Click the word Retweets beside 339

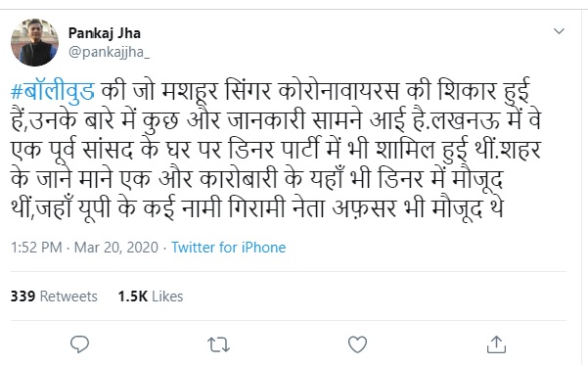coord(68,297)
